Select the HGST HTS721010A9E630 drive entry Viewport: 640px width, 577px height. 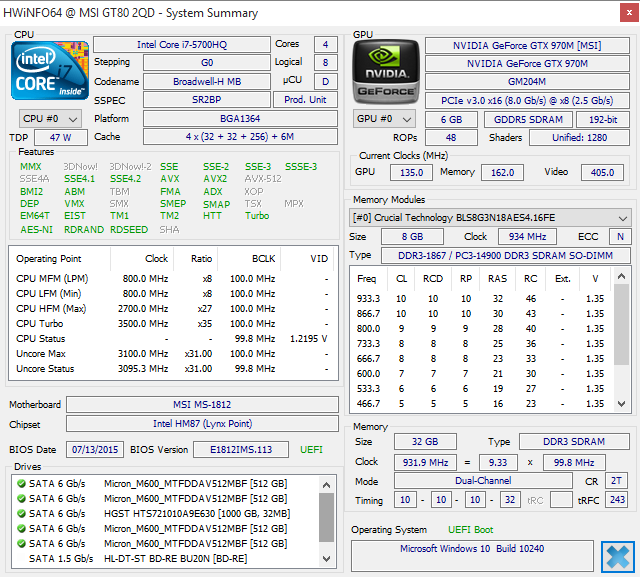pos(165,513)
